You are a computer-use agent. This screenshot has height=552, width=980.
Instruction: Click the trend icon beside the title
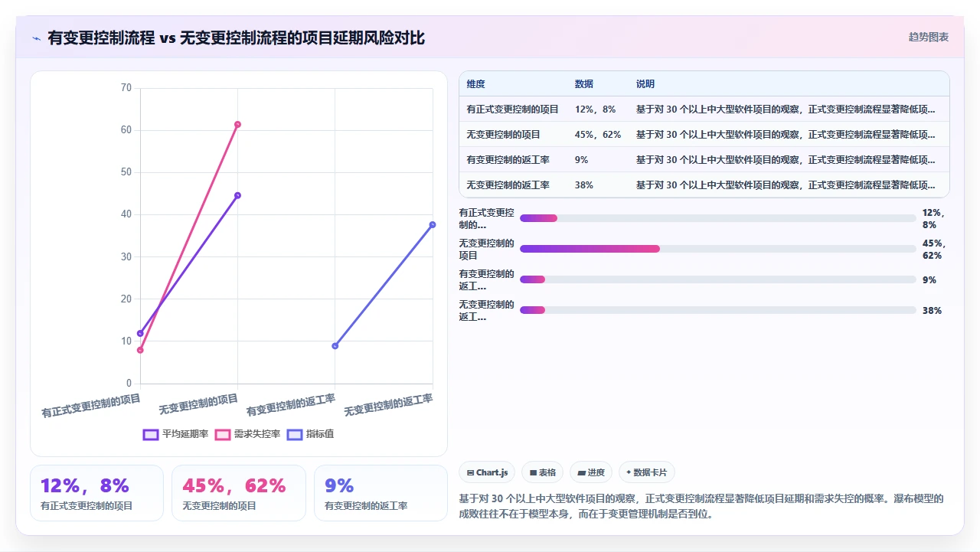pyautogui.click(x=36, y=38)
